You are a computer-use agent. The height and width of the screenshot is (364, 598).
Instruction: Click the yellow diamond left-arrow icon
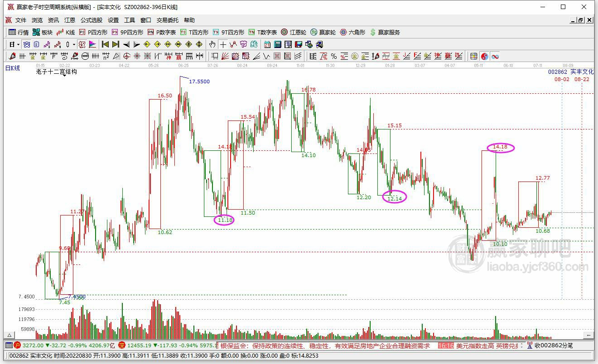[x=147, y=44]
